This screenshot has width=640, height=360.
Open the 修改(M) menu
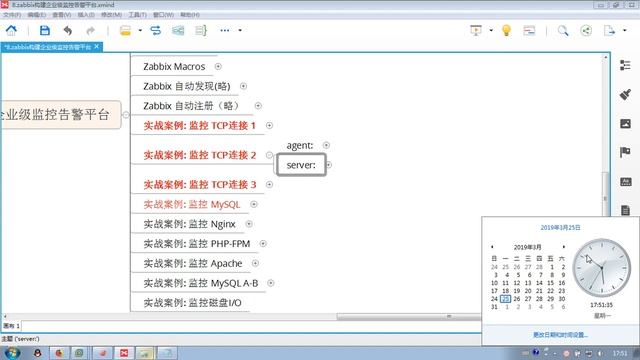pyautogui.click(x=111, y=15)
